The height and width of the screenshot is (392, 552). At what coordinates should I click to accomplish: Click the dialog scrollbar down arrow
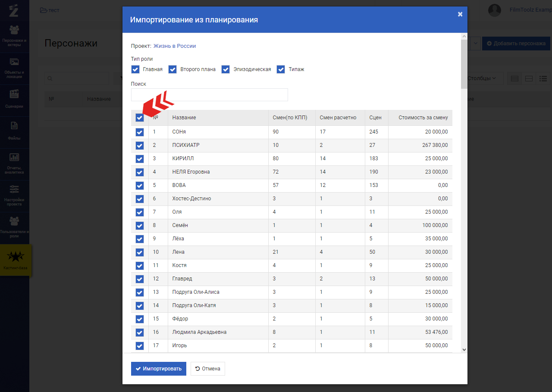tap(464, 350)
